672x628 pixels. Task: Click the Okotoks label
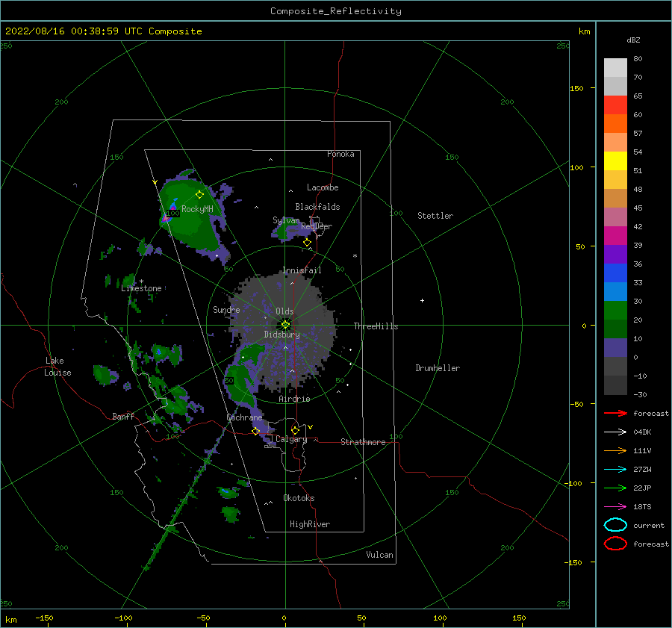299,498
